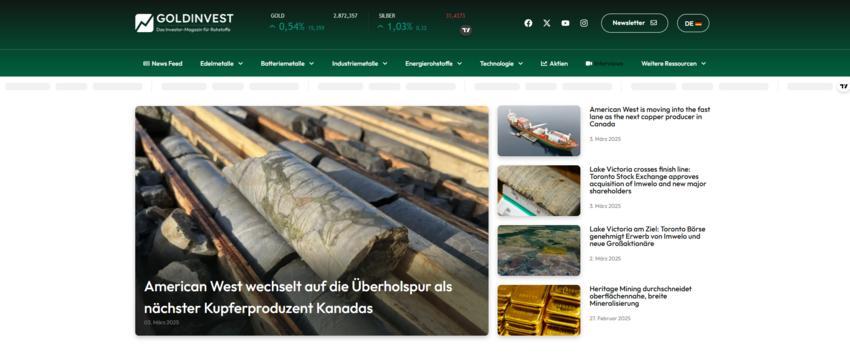Open the gold bars thumbnail
This screenshot has height=361, width=850.
pyautogui.click(x=539, y=310)
